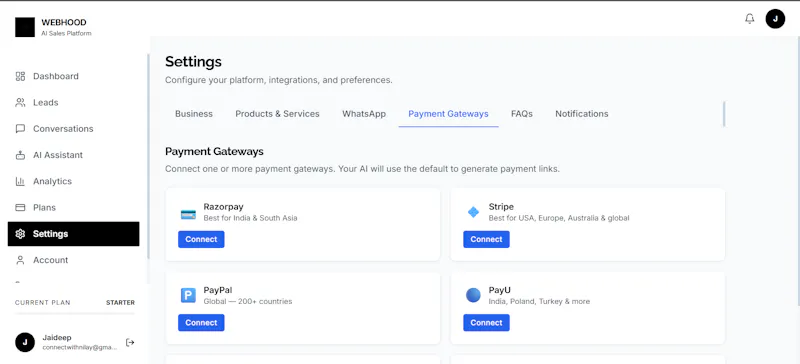800x364 pixels.
Task: Click the Settings page heading
Action: click(x=193, y=62)
